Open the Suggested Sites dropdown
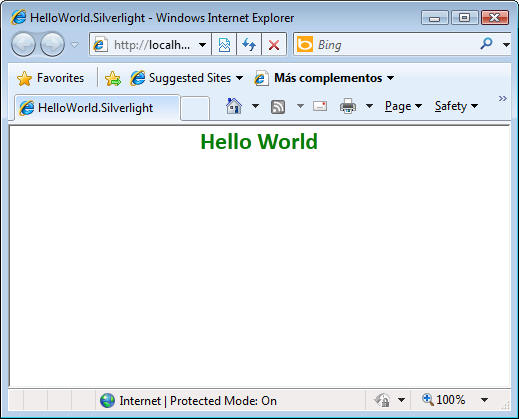 187,78
